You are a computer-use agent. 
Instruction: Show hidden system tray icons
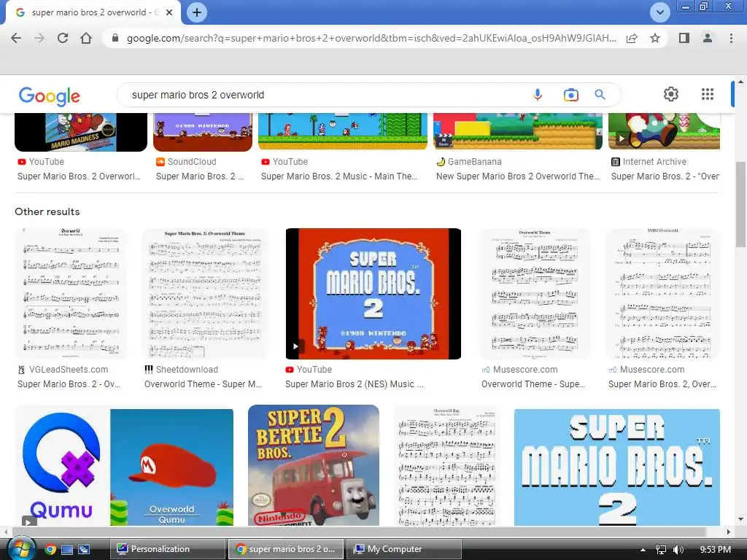(x=643, y=550)
